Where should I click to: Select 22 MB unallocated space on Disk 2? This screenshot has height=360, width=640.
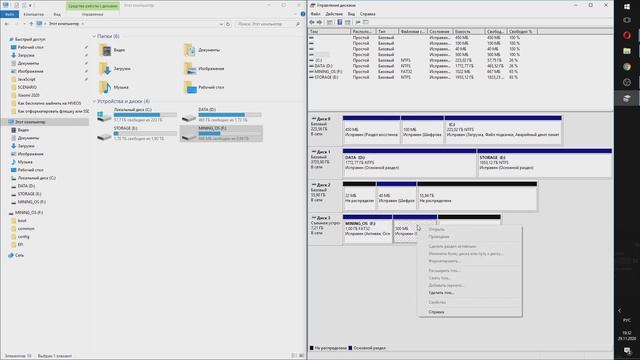(359, 196)
